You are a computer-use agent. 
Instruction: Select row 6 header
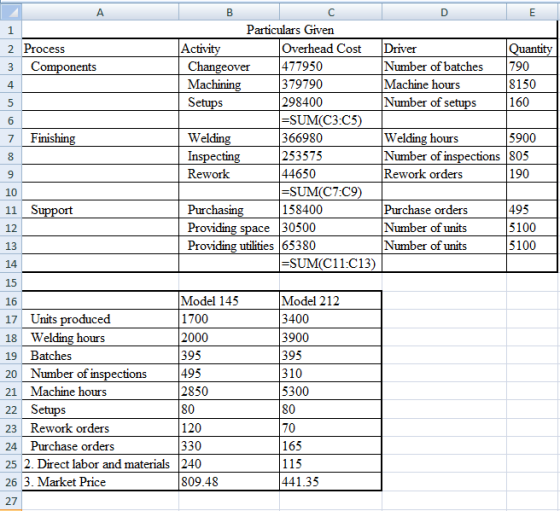click(x=11, y=120)
